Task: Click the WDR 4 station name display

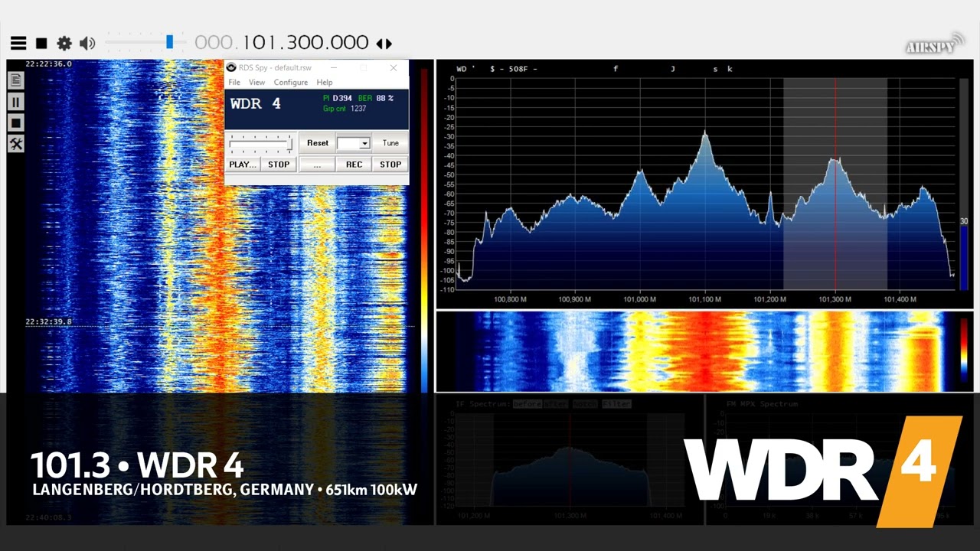Action: coord(256,103)
